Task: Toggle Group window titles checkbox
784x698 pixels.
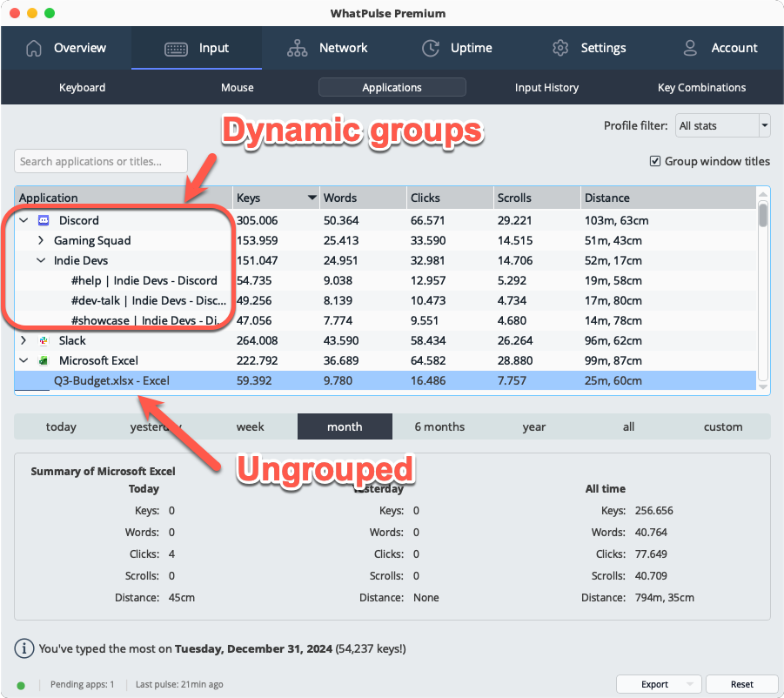Action: point(655,161)
